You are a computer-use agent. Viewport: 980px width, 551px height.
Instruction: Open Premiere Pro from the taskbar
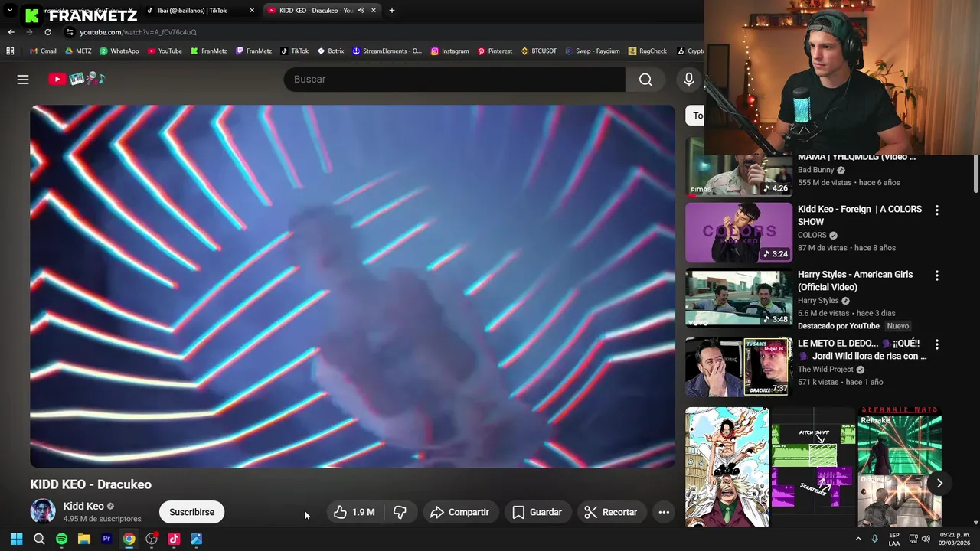click(106, 539)
